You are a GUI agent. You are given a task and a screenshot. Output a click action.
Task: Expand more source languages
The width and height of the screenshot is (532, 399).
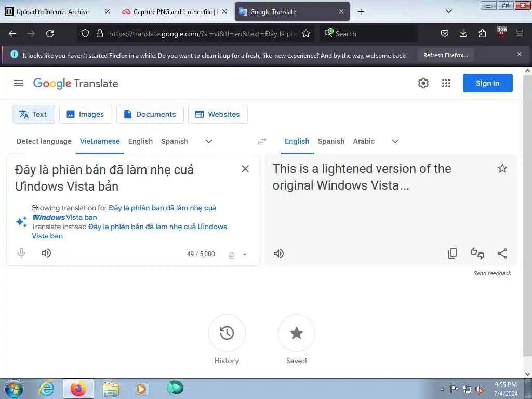209,141
